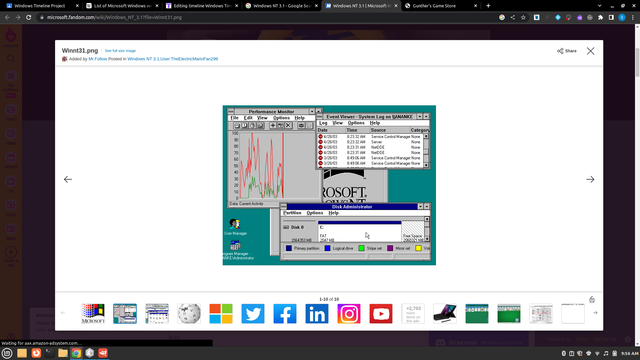Image resolution: width=640 pixels, height=360 pixels.
Task: Advance the thumbnail carousel with the right arrow
Action: click(595, 313)
